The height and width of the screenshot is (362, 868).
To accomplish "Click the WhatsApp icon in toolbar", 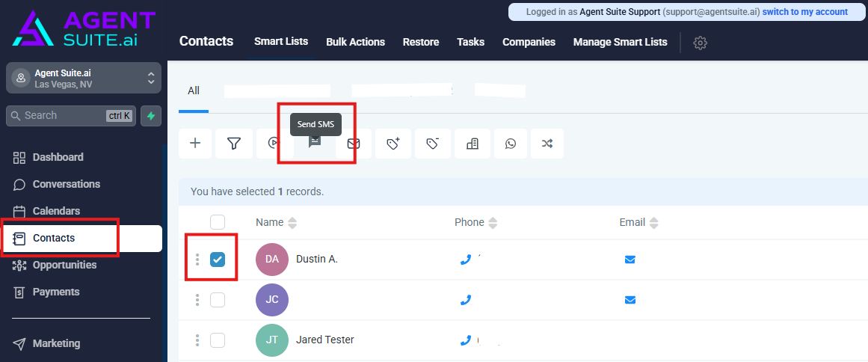I will 511,144.
